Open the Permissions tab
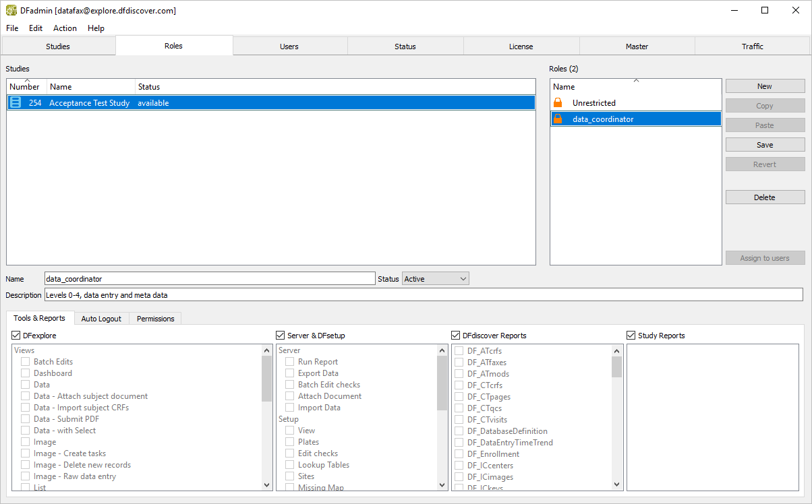 click(x=155, y=318)
